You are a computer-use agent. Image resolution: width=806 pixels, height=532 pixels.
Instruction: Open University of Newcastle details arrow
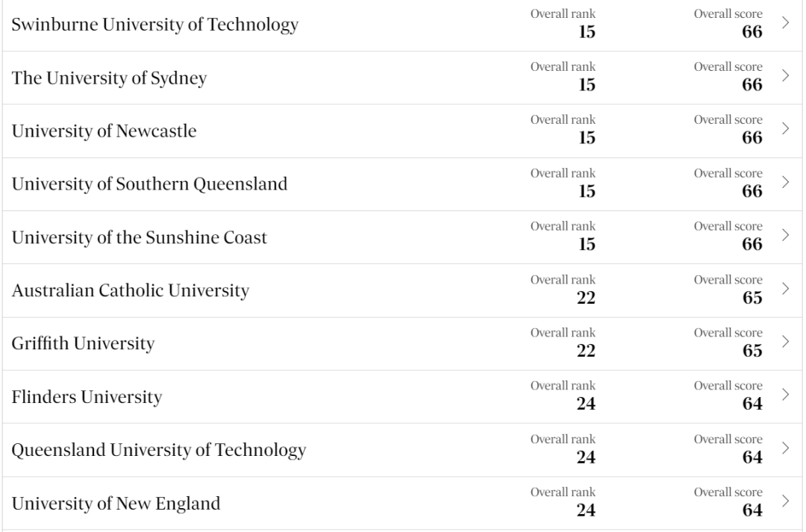[x=785, y=128]
